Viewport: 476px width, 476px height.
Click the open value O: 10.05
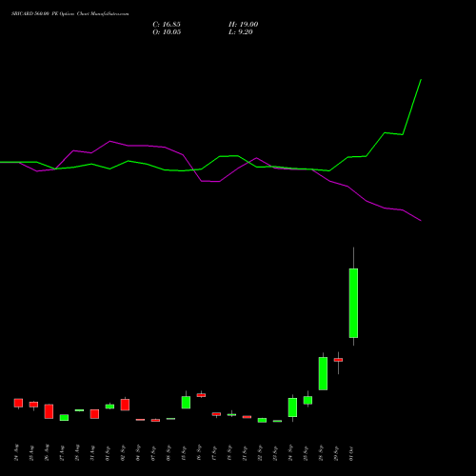[167, 32]
